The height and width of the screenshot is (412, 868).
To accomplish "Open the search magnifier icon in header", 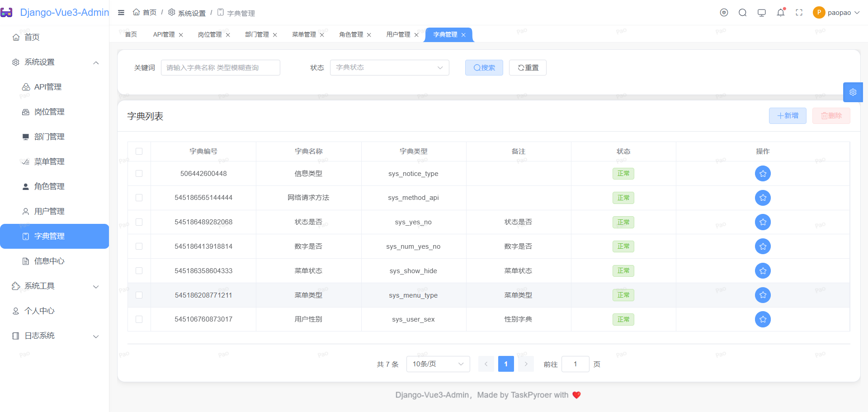I will pyautogui.click(x=743, y=13).
